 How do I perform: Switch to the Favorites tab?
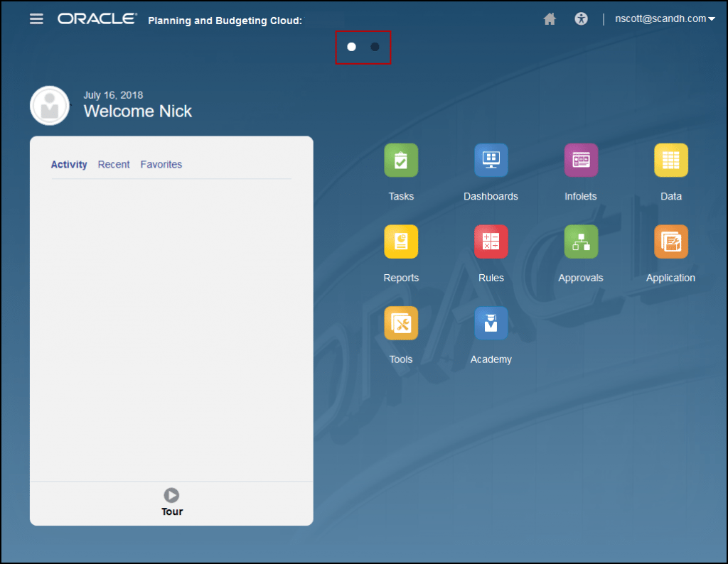click(x=161, y=165)
